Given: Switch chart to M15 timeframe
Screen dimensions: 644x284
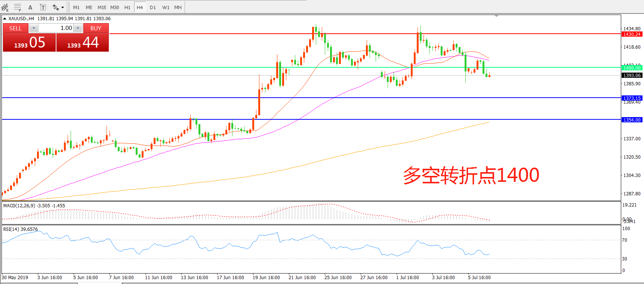Looking at the screenshot, I should (102, 7).
